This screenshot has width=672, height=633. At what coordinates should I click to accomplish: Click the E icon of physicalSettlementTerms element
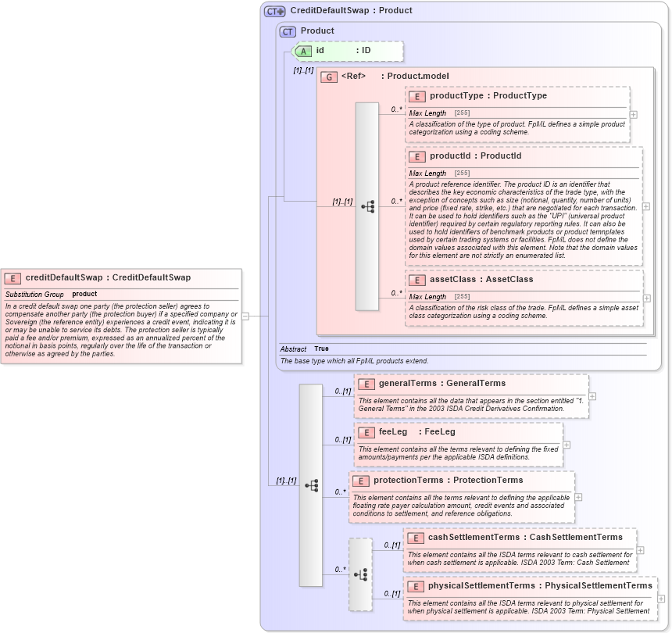(x=415, y=587)
